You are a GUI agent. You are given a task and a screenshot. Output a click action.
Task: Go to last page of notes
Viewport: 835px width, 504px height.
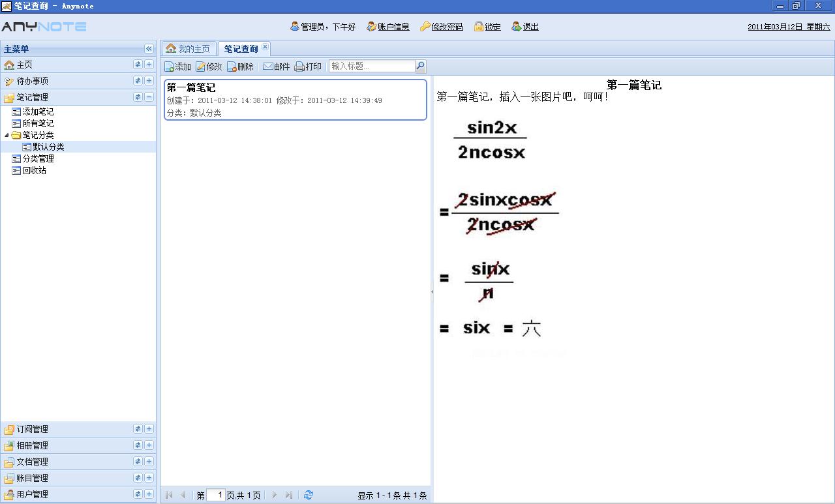click(x=288, y=495)
